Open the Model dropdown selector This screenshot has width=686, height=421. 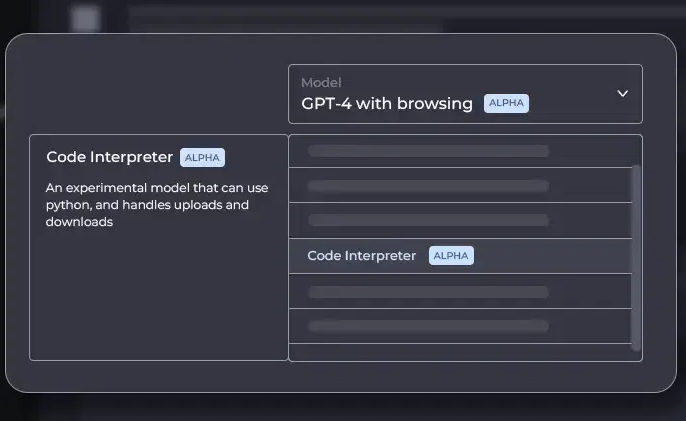click(465, 94)
